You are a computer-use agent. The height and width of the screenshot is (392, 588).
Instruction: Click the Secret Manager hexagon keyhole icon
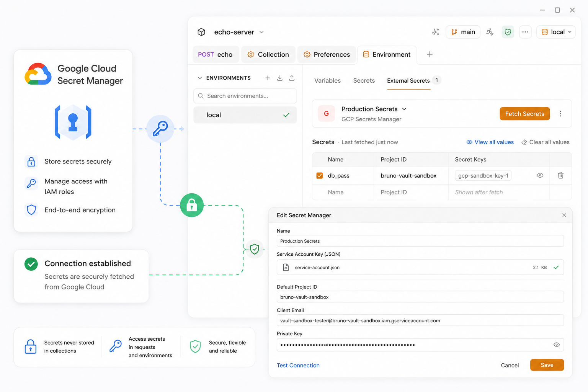tap(73, 122)
